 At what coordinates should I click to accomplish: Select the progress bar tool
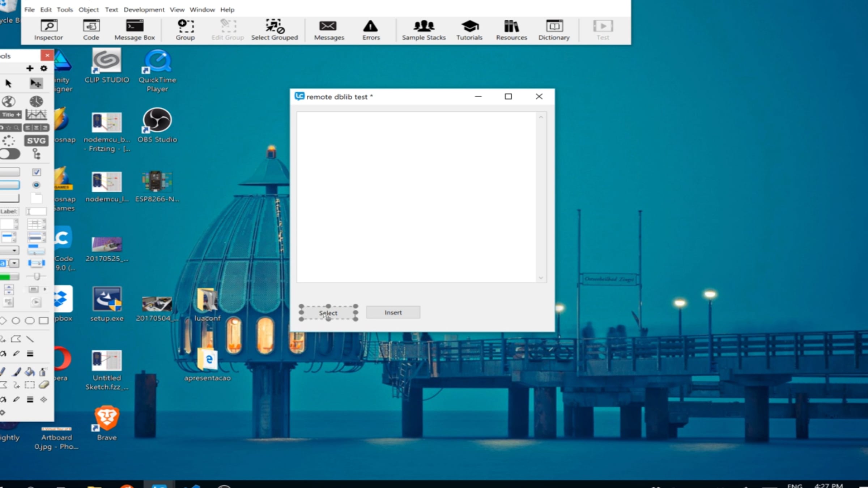[x=9, y=277]
